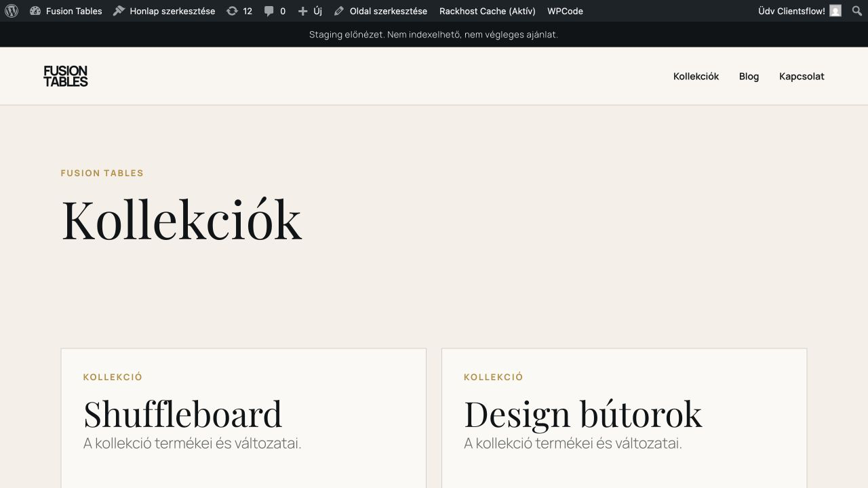Open Üdv Clientsflow! account menu
Viewport: 868px width, 488px height.
(x=800, y=11)
